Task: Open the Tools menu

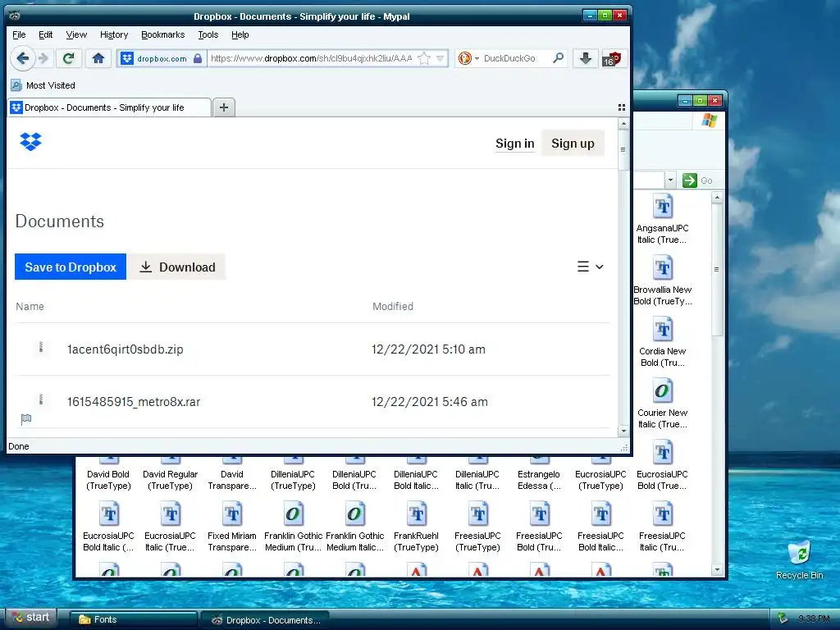Action: [x=208, y=34]
